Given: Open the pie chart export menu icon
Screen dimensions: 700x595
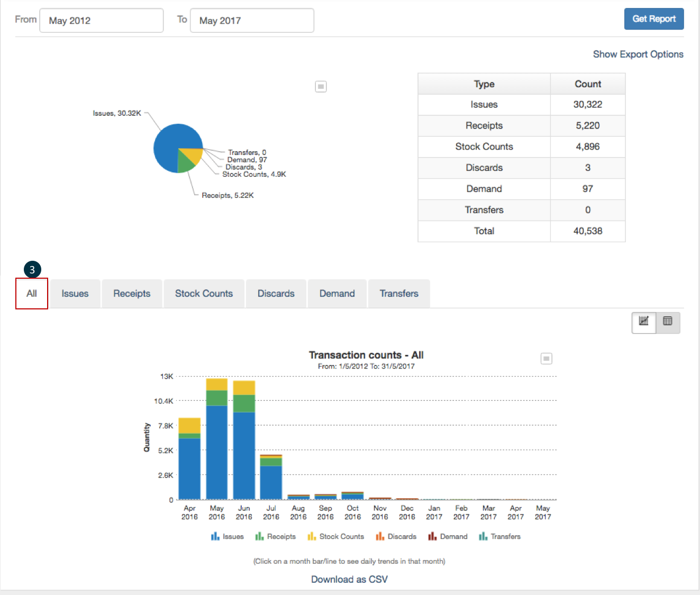Looking at the screenshot, I should 321,86.
